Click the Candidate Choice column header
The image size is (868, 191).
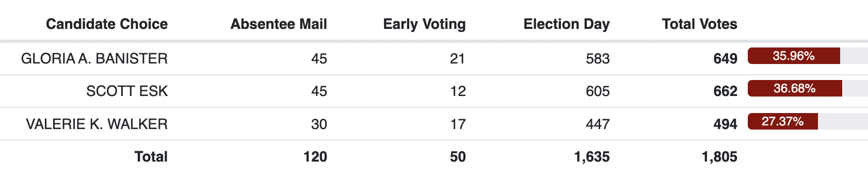(x=107, y=24)
